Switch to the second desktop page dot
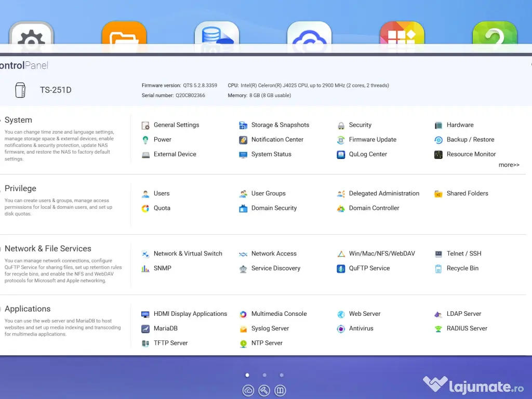 [264, 375]
